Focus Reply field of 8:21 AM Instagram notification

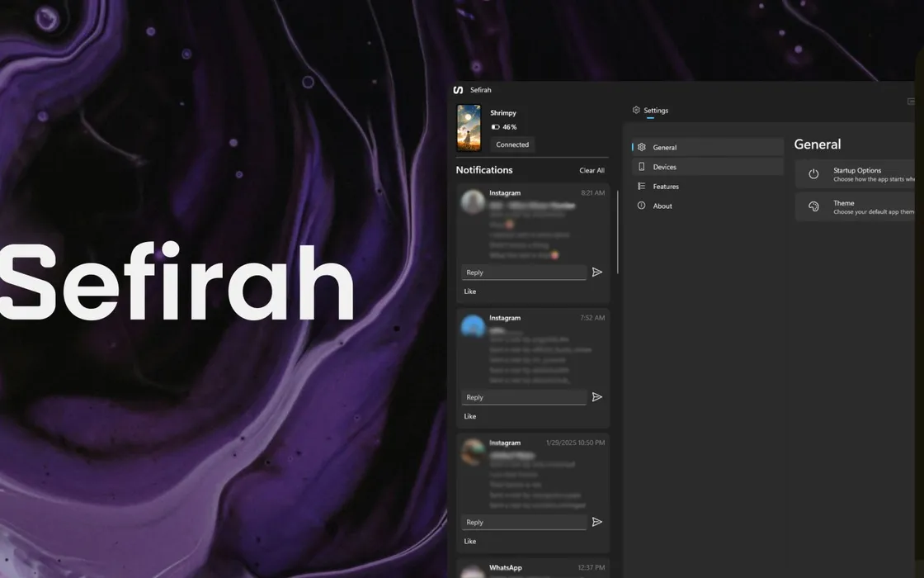point(524,272)
